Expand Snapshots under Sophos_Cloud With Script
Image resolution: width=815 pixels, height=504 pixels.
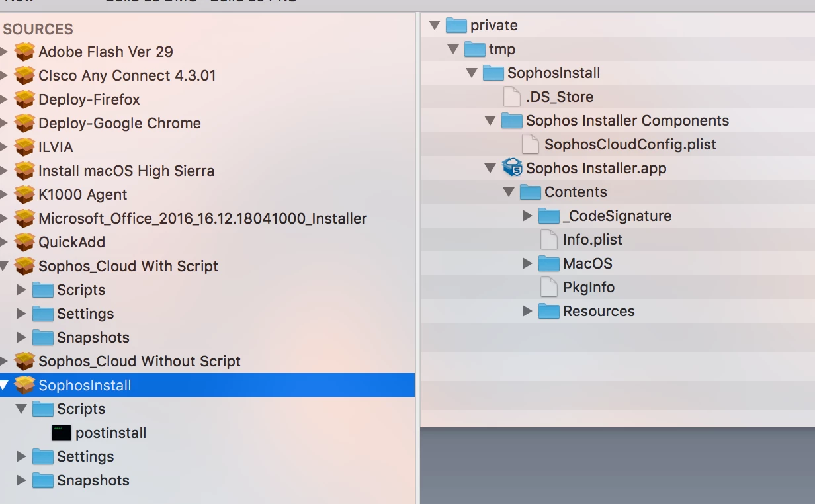point(21,337)
